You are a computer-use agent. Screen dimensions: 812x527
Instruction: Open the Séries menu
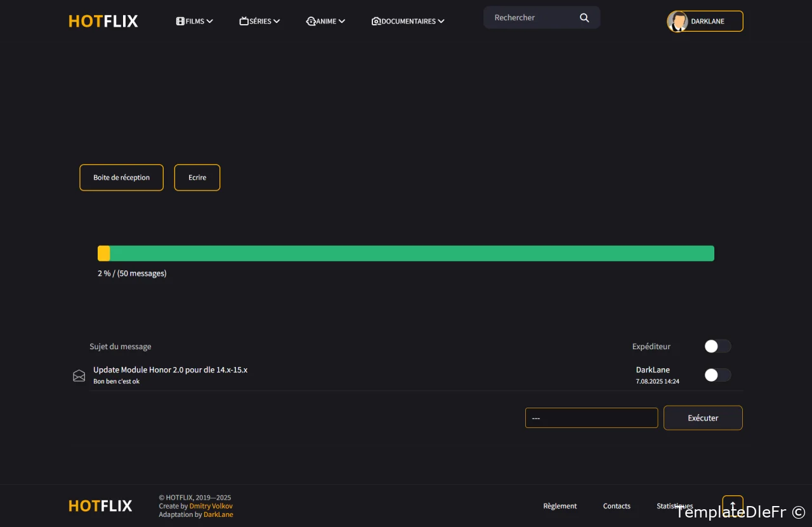tap(260, 21)
